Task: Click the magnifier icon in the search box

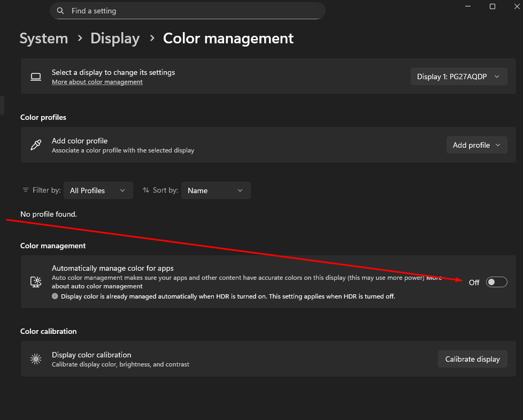Action: (60, 11)
